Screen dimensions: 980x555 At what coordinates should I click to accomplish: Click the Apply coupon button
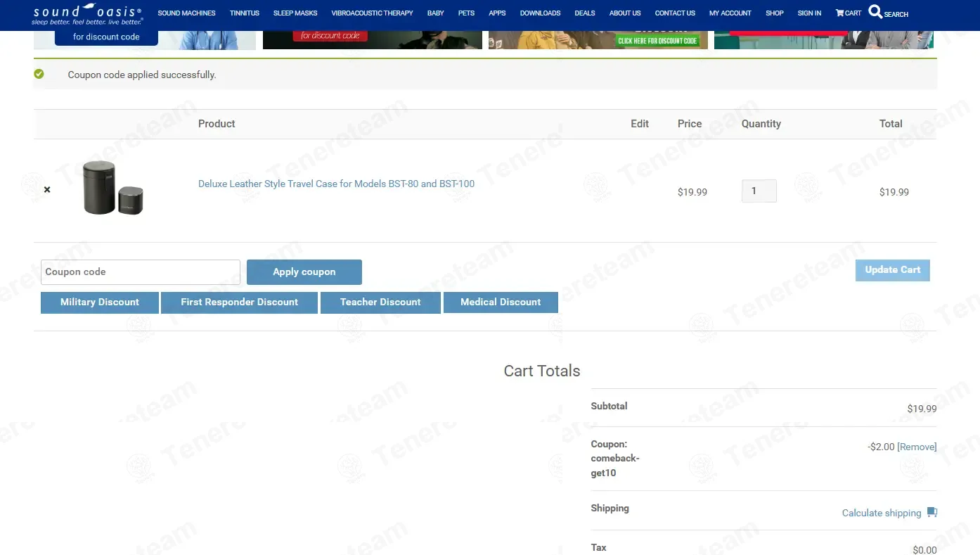(x=304, y=272)
